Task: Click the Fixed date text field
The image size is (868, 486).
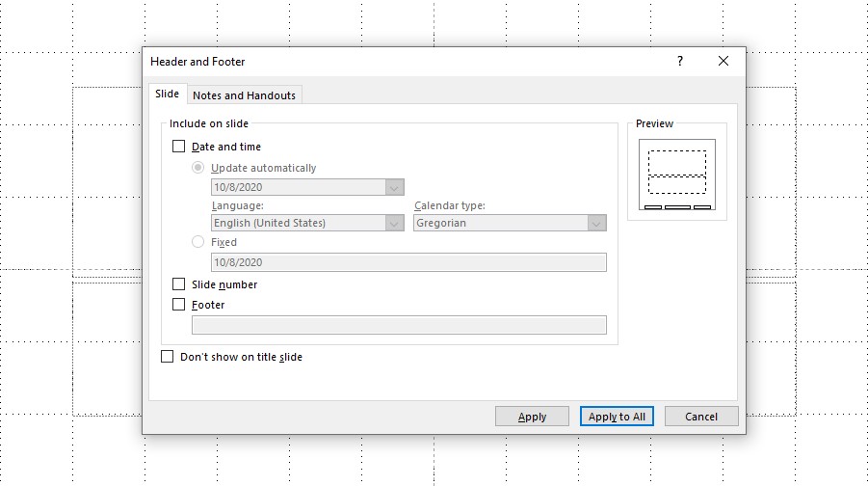Action: point(408,262)
